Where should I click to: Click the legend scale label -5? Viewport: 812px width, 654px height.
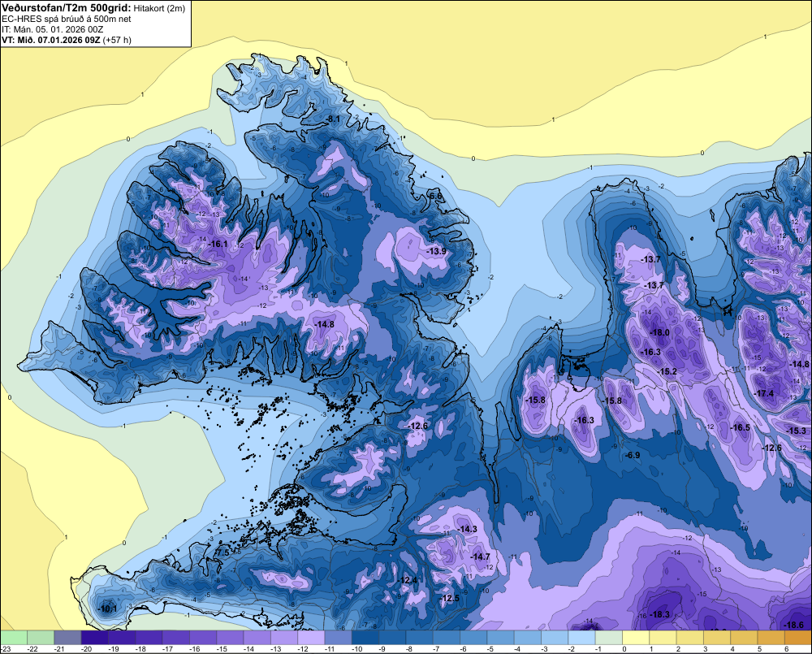click(490, 649)
